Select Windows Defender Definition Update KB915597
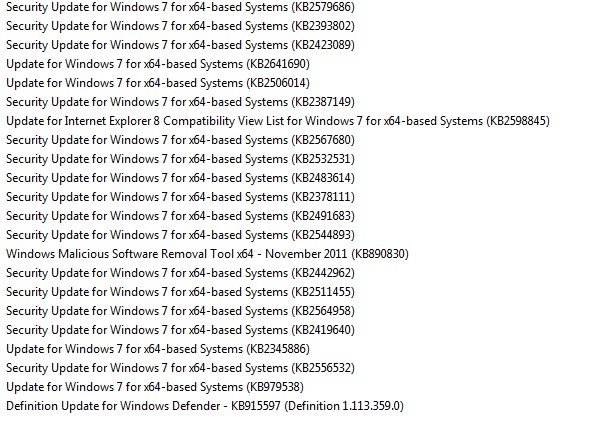 click(x=205, y=406)
